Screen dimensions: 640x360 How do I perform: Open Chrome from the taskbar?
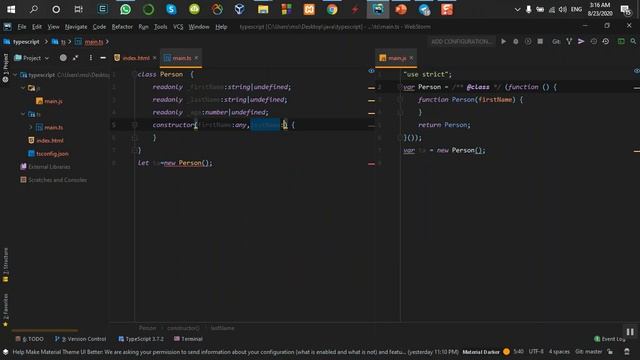coord(332,9)
